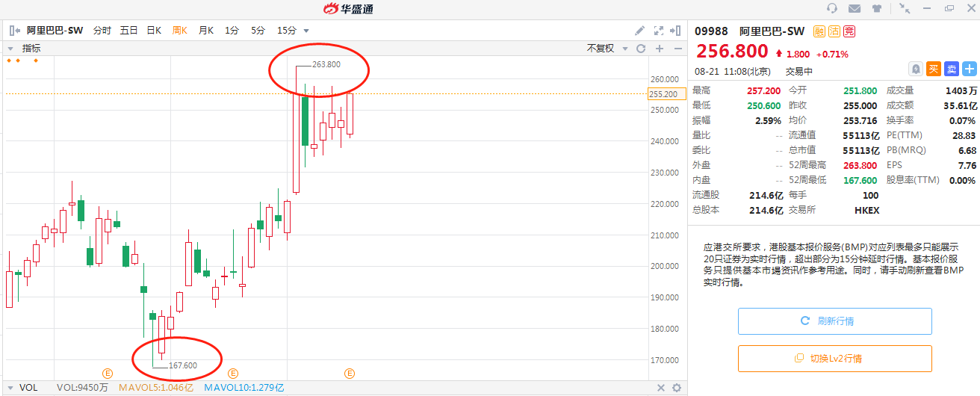Click the 52周最高 value 263.800

coord(860,165)
